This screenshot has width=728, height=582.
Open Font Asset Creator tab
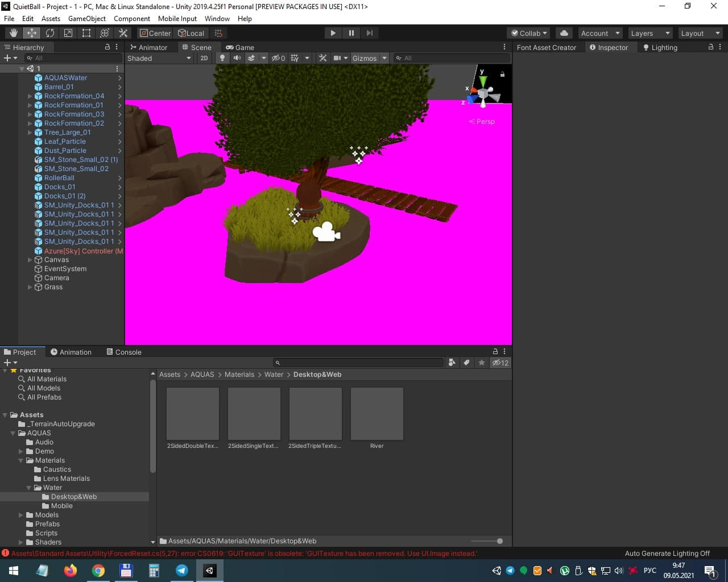tap(547, 47)
